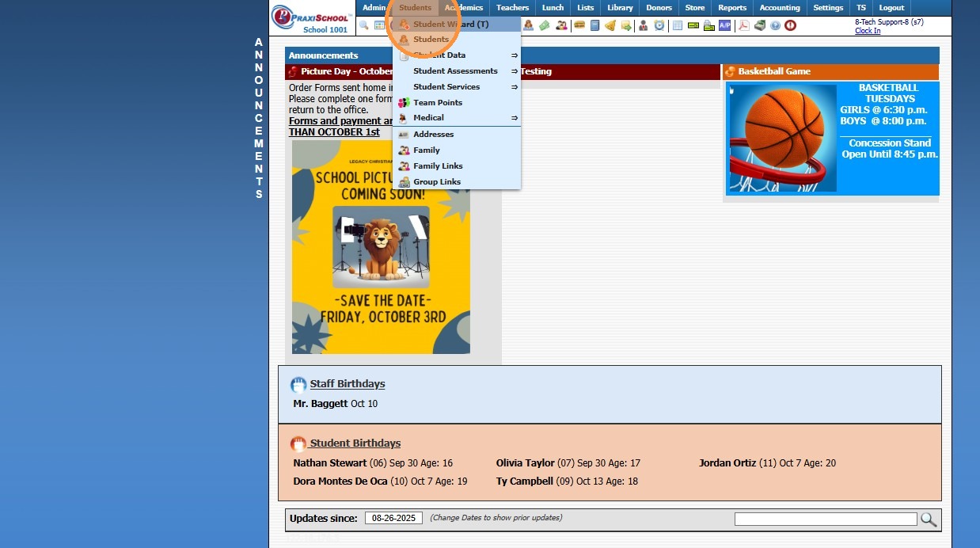980x548 pixels.
Task: Click the magnifier search icon in toolbar
Action: pyautogui.click(x=364, y=25)
